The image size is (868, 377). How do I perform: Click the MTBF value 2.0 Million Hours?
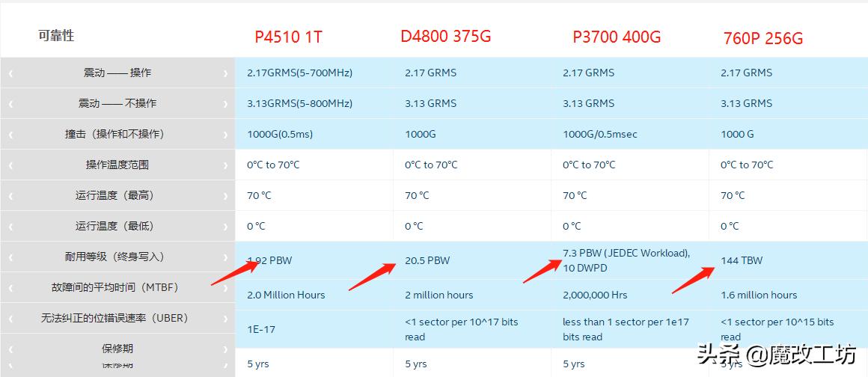coord(286,295)
